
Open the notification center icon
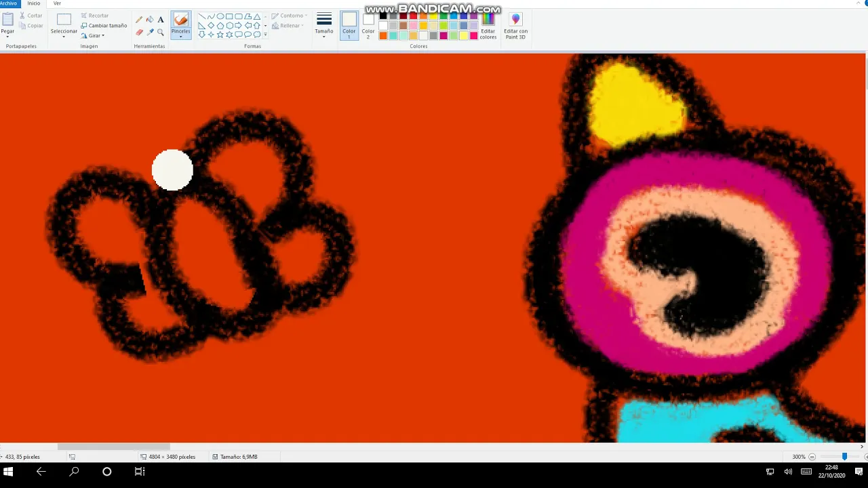click(859, 472)
